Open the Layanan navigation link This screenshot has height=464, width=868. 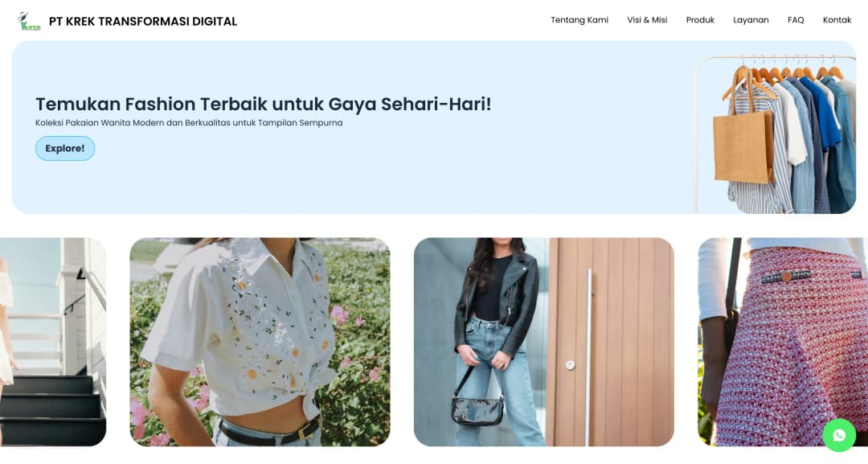[751, 20]
